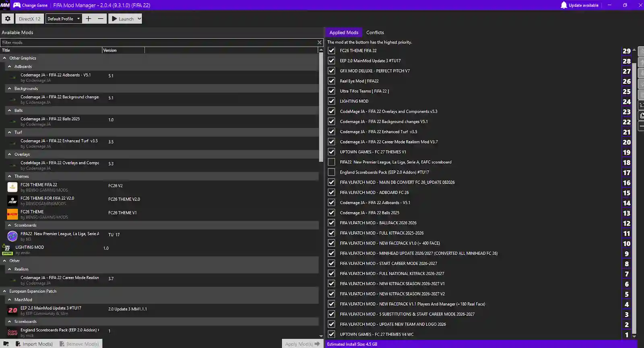Add a new profile with the plus button
This screenshot has height=348, width=644.
point(89,19)
